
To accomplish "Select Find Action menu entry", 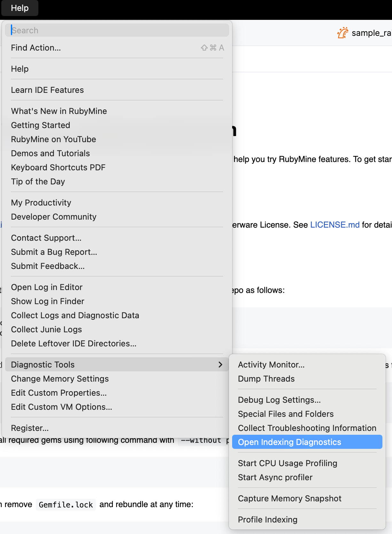I will [36, 48].
